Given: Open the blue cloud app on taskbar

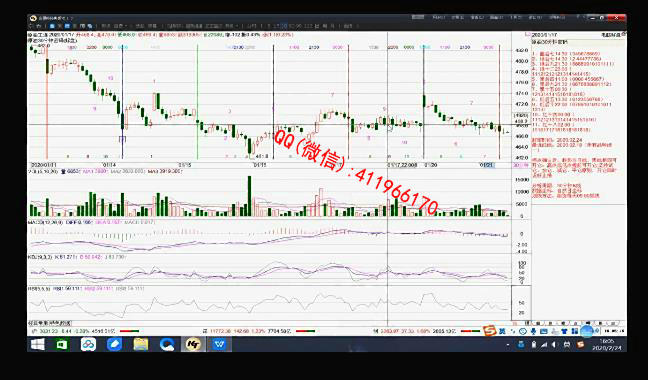Looking at the screenshot, I should click(88, 344).
